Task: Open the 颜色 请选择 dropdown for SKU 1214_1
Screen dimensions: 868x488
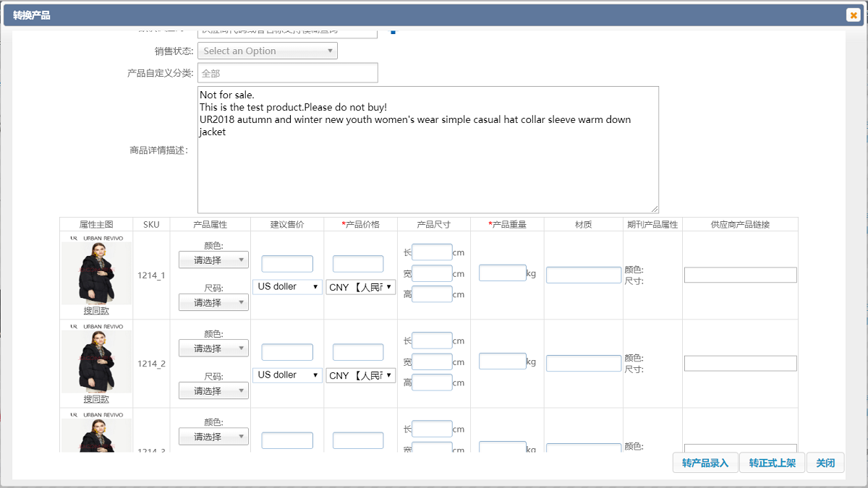Action: [x=213, y=260]
